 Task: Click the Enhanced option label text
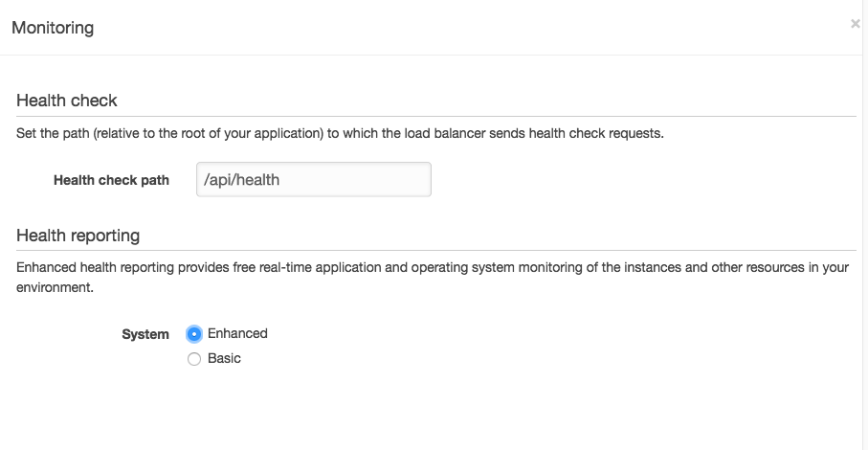pos(237,333)
